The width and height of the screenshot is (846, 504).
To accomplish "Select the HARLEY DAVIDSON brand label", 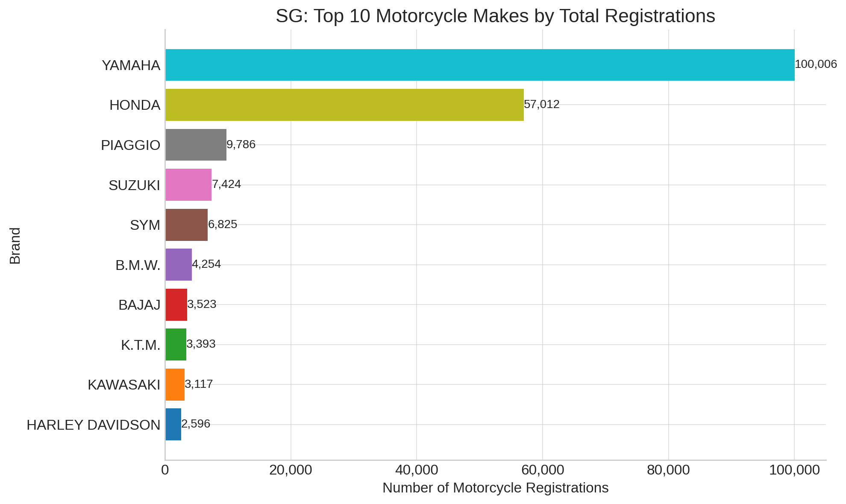I will coord(94,425).
